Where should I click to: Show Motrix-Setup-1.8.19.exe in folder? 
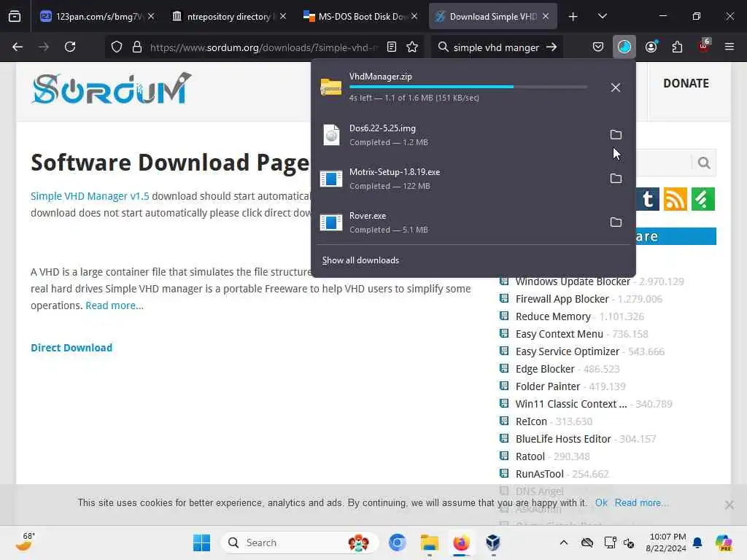click(x=616, y=179)
